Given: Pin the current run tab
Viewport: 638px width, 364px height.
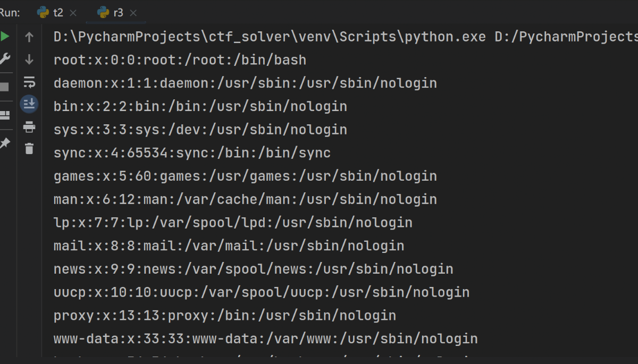Looking at the screenshot, I should coord(5,143).
